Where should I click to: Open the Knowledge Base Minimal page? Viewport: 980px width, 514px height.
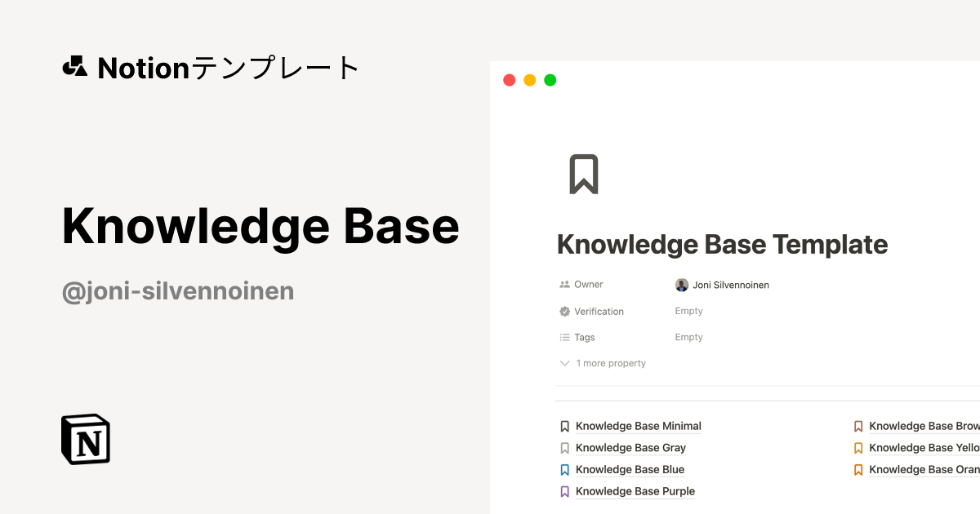click(639, 426)
